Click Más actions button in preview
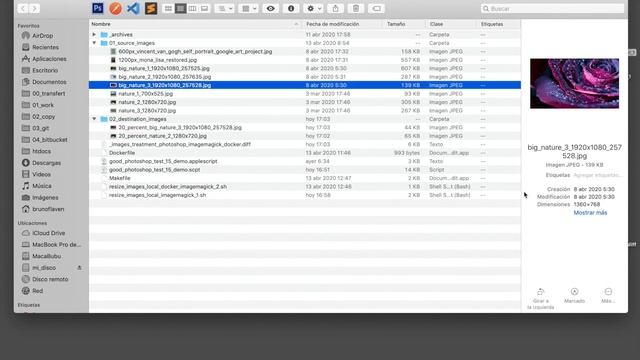This screenshot has width=640, height=360. point(608,296)
